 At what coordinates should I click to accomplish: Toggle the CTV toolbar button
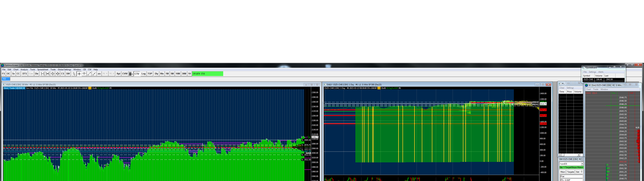tap(137, 74)
